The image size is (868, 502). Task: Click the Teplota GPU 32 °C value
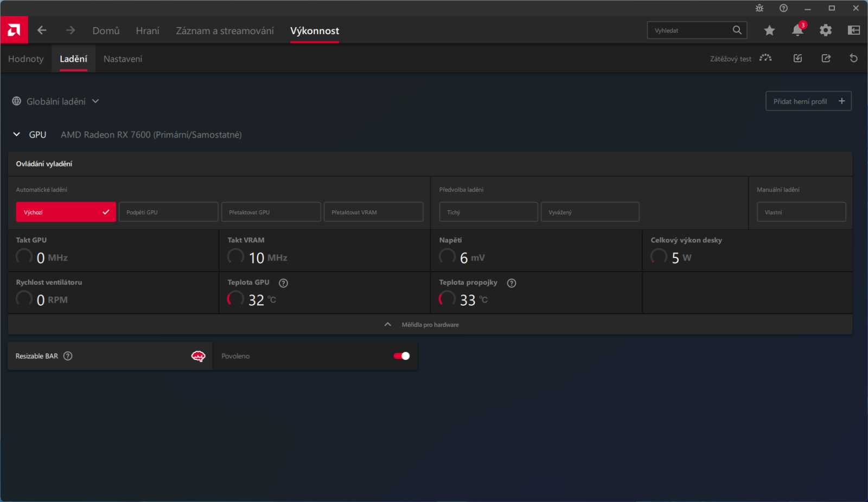pyautogui.click(x=262, y=300)
